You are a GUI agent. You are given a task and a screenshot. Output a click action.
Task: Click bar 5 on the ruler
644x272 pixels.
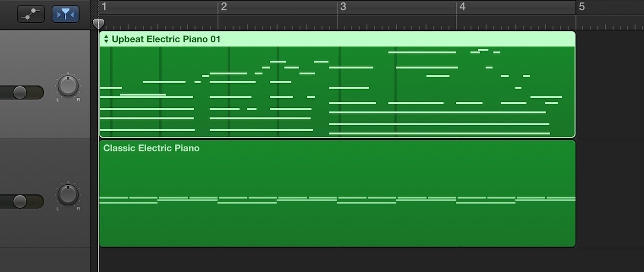click(582, 7)
